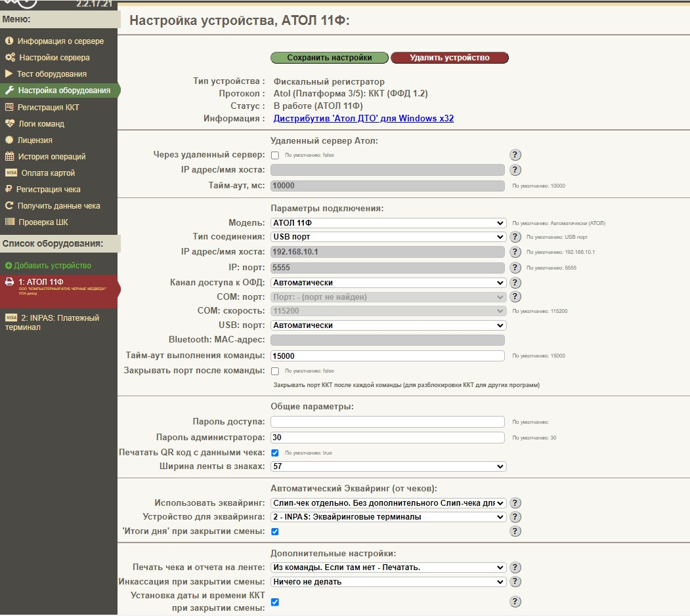
Task: Enable the 'Через удаленный сервер' checkbox
Action: tap(275, 155)
